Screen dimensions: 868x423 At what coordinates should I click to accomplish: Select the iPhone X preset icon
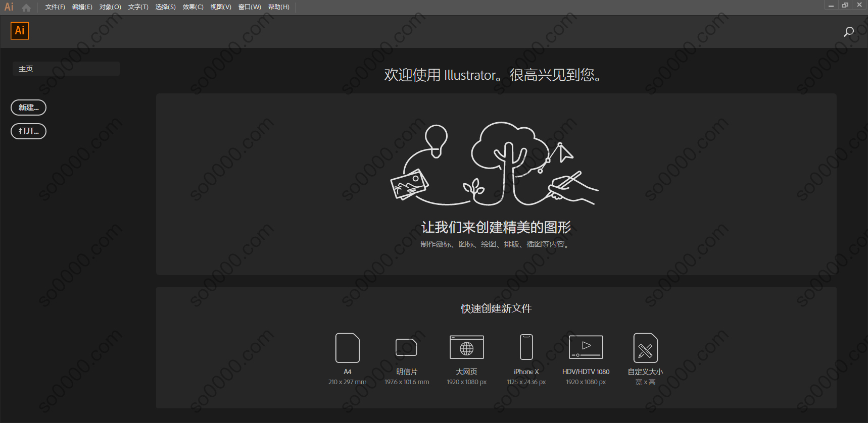[526, 347]
